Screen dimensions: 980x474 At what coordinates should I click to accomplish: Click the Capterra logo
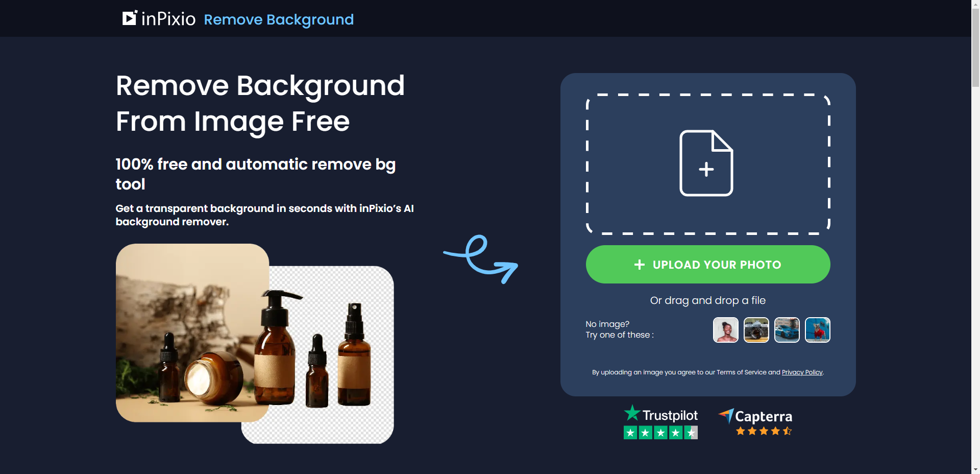pyautogui.click(x=755, y=416)
